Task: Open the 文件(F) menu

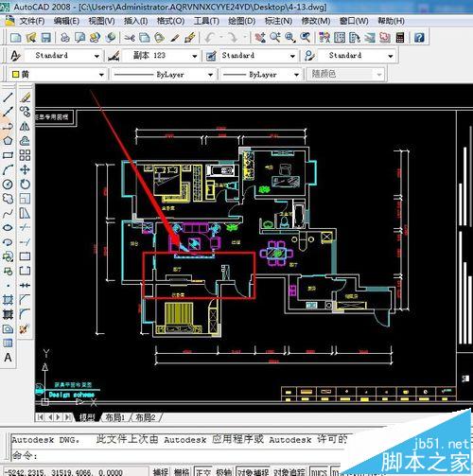Action: point(32,21)
